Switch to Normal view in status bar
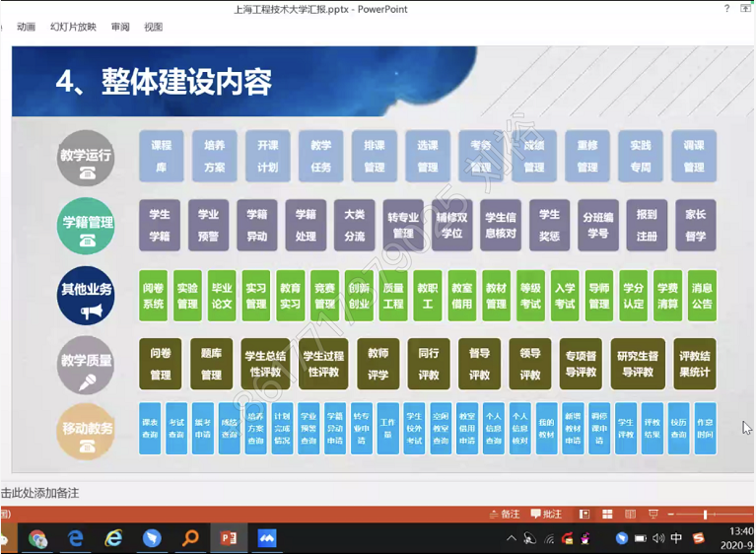 click(x=584, y=514)
